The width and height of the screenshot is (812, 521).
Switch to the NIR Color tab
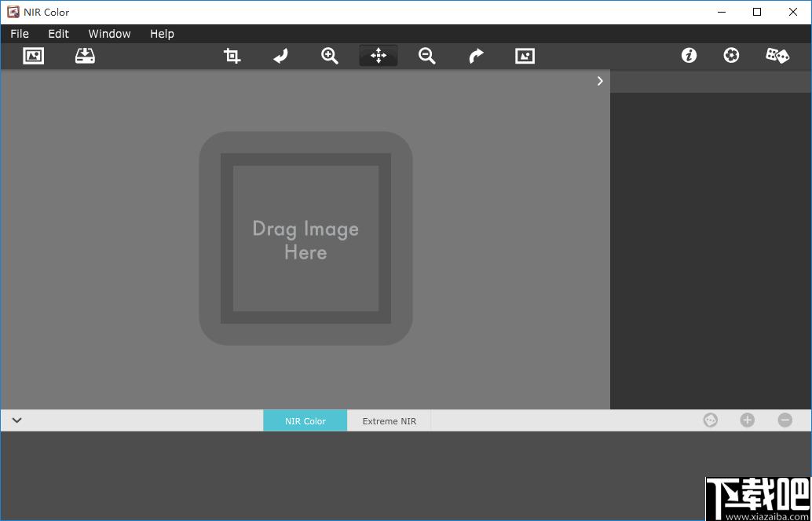[x=305, y=421]
